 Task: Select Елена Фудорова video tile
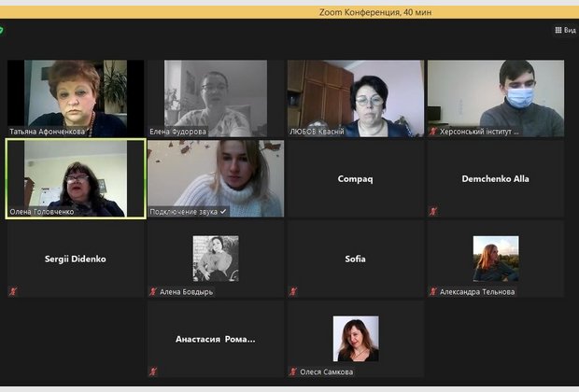click(216, 98)
